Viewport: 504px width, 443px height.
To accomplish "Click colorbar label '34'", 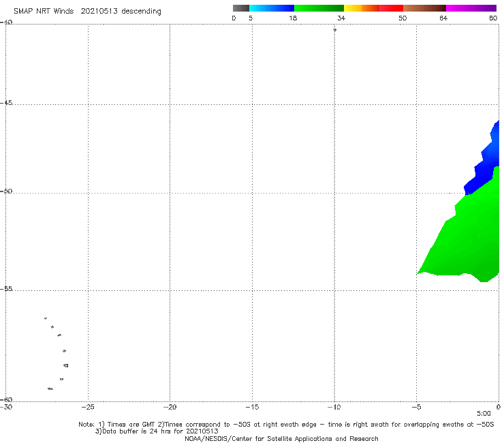I will [341, 18].
